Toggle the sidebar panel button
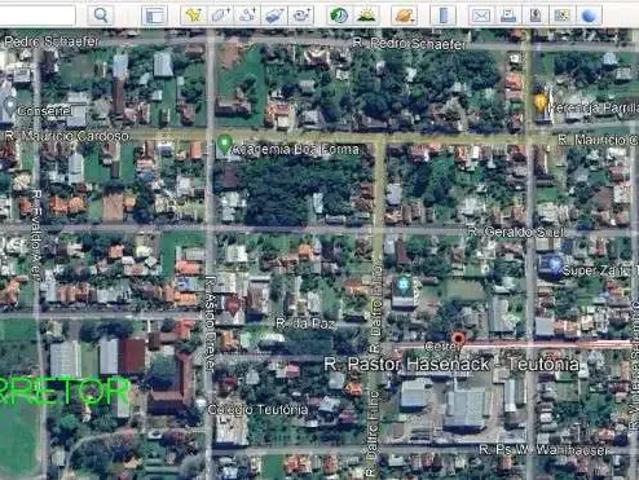 tap(153, 15)
